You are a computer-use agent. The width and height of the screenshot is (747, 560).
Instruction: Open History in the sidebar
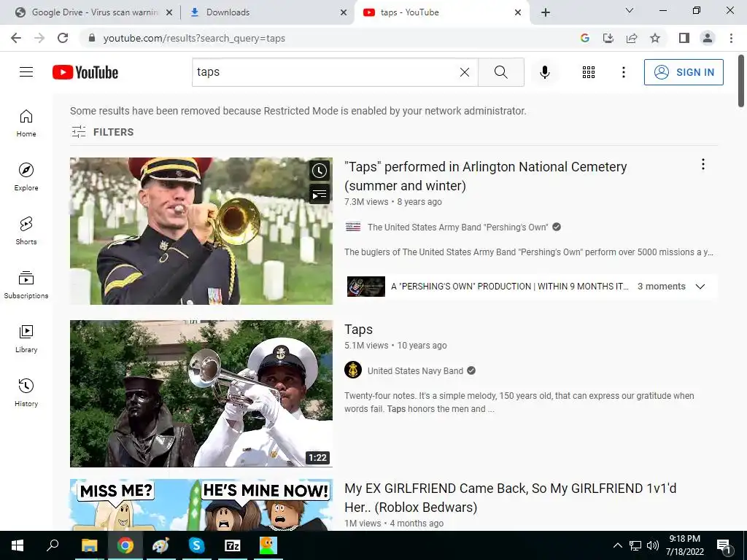26,392
